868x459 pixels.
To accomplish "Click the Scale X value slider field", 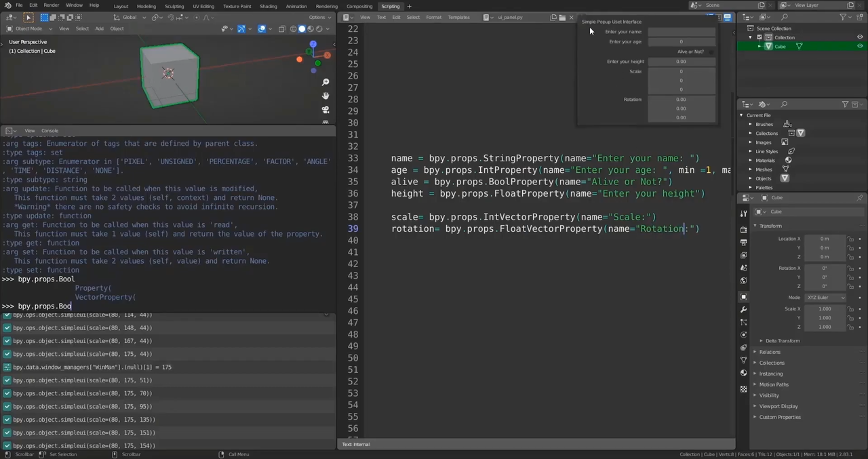I will 824,308.
